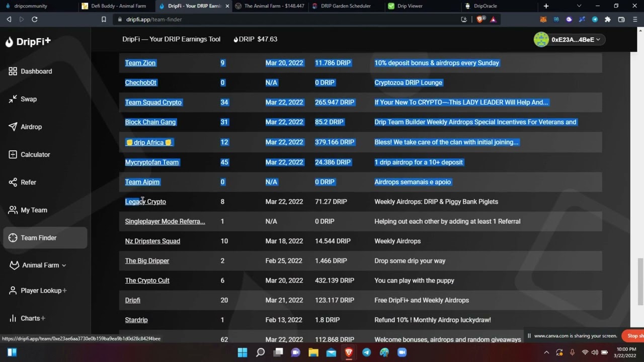Open the Chechob0t team link
Image resolution: width=644 pixels, height=362 pixels.
pyautogui.click(x=141, y=82)
